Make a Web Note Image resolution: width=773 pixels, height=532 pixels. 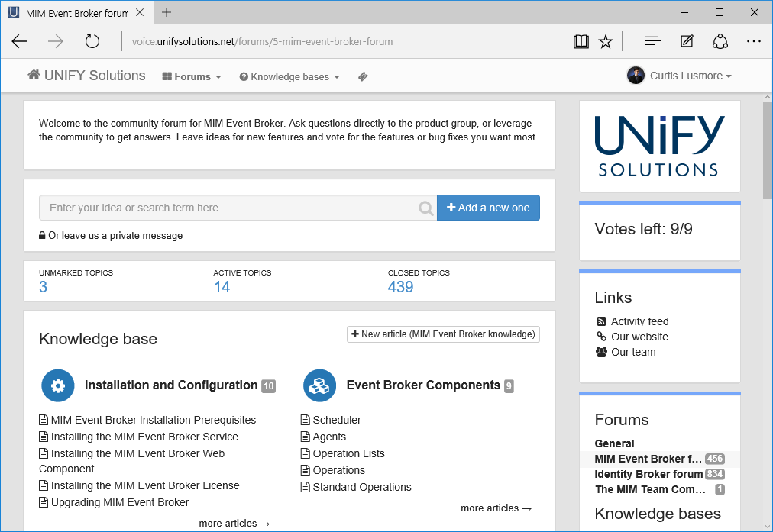(687, 41)
